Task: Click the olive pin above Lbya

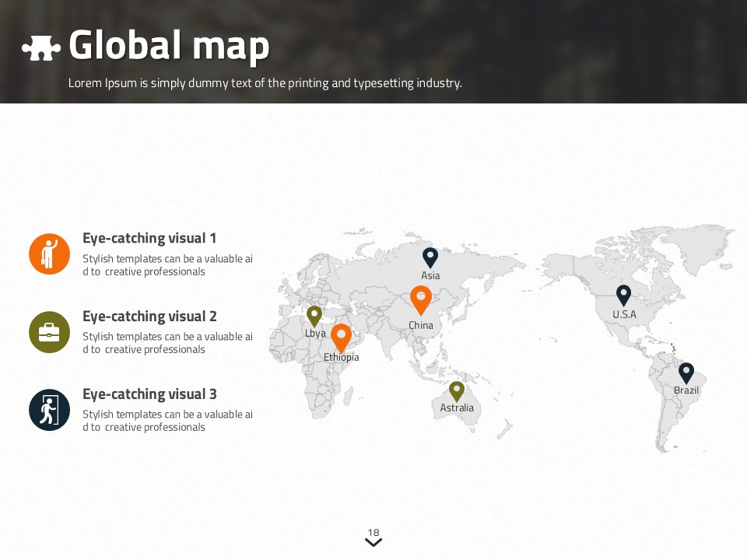Action: coord(314,316)
